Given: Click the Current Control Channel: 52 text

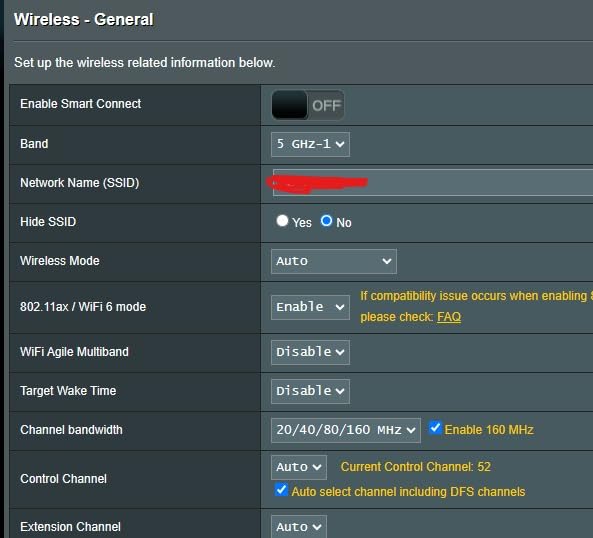Looking at the screenshot, I should click(416, 467).
